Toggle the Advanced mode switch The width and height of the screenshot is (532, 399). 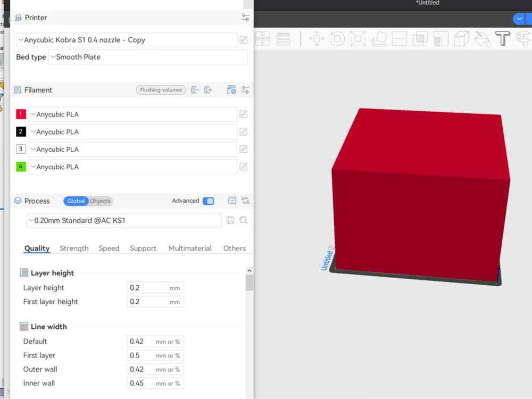(x=209, y=201)
